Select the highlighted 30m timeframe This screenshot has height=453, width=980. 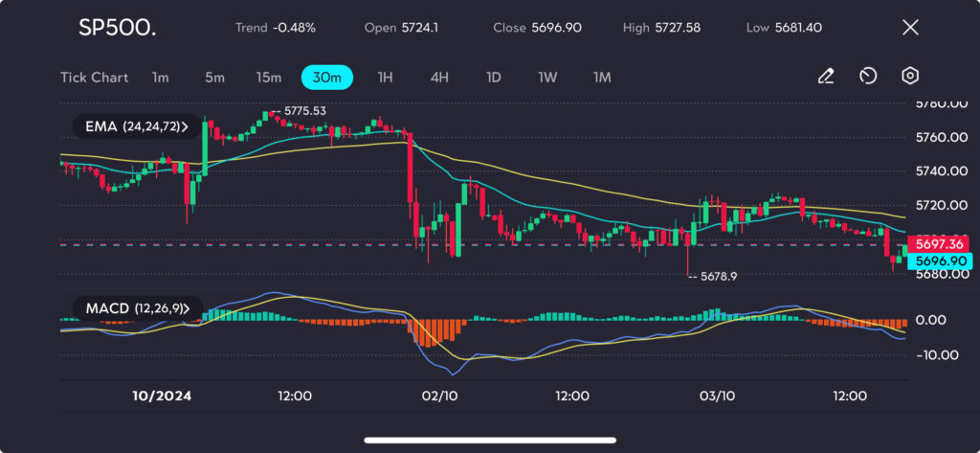(x=327, y=78)
